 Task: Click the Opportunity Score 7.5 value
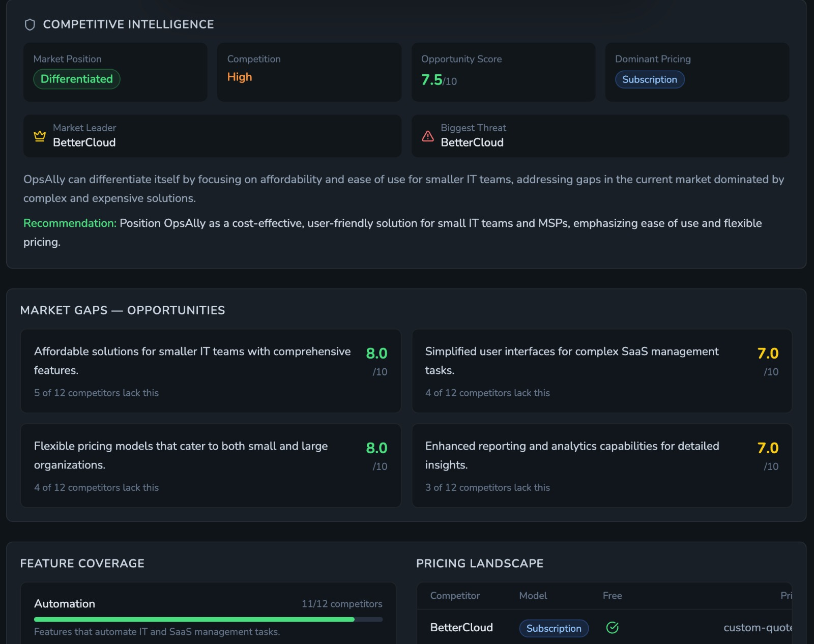432,80
